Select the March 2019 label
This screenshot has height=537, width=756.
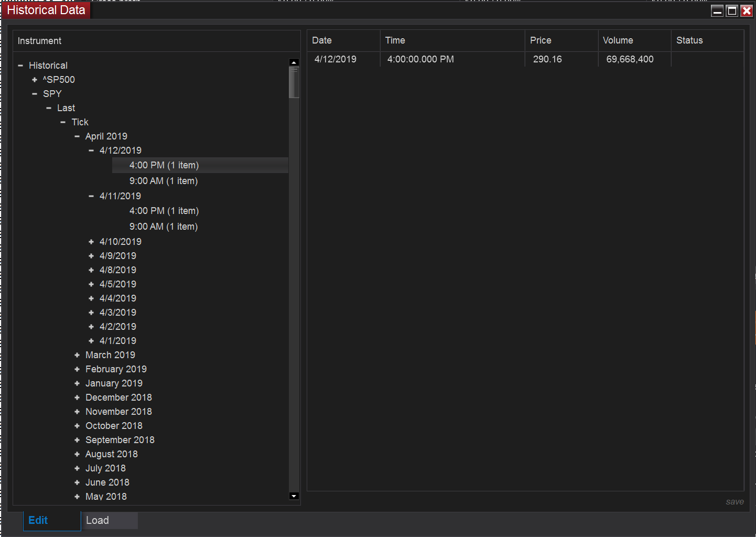tap(110, 355)
